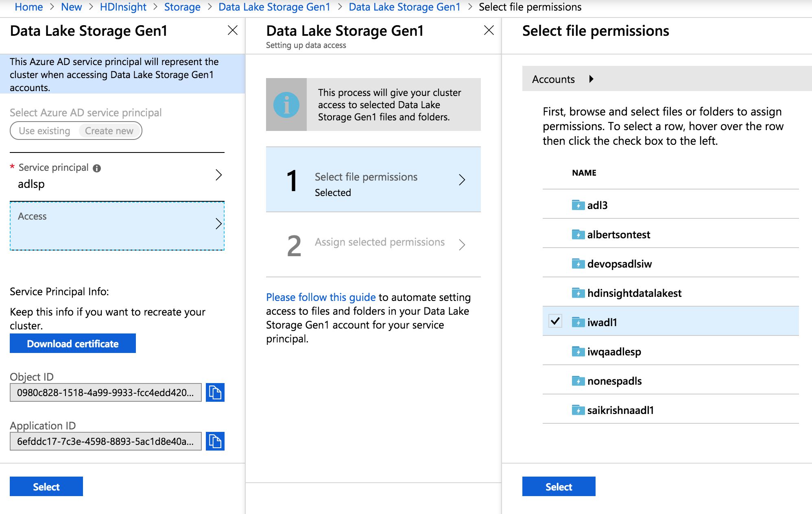This screenshot has width=812, height=514.
Task: Go to New breadcrumb
Action: pos(71,7)
